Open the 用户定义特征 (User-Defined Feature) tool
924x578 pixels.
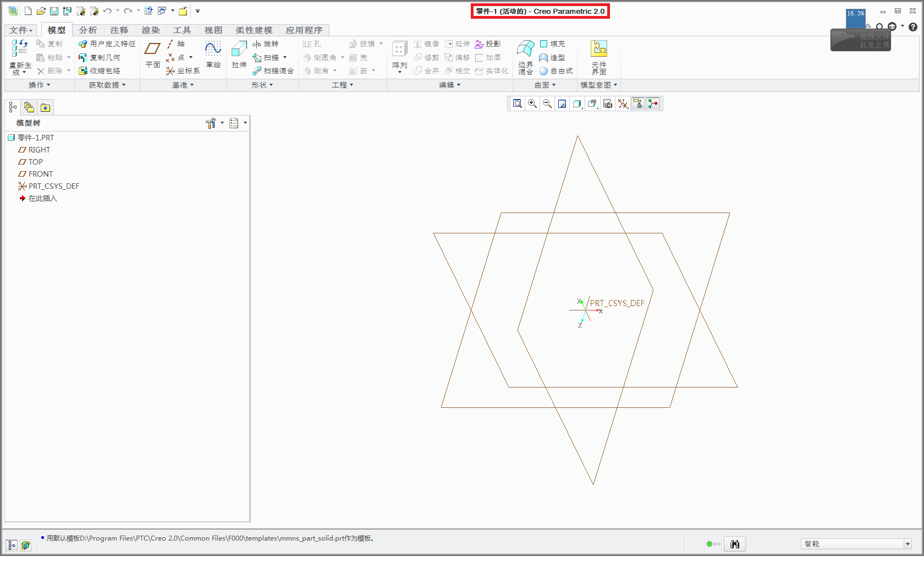pyautogui.click(x=107, y=44)
